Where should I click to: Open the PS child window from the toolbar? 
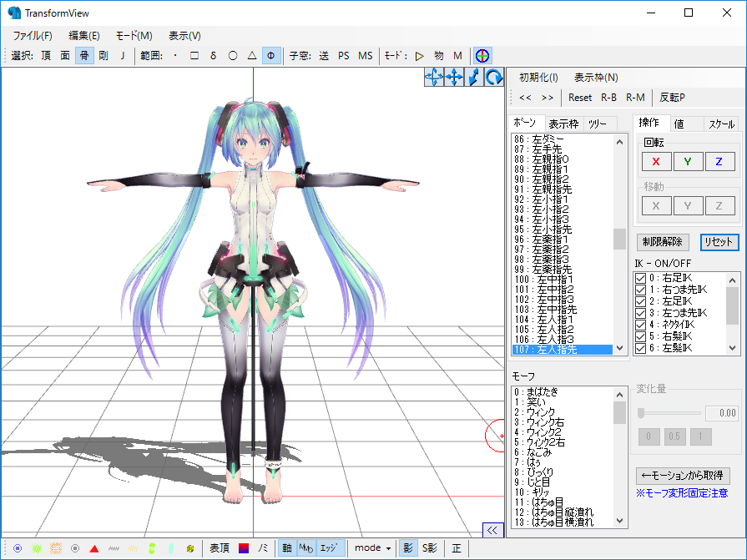click(343, 56)
